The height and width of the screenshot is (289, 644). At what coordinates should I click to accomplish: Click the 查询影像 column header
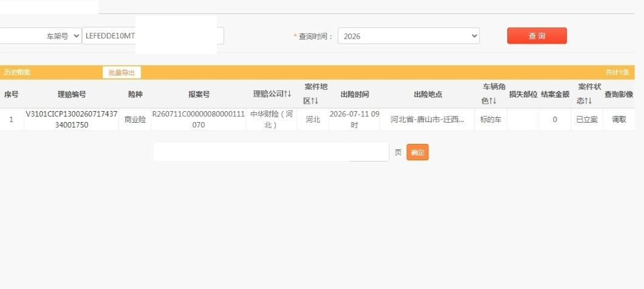[x=618, y=94]
